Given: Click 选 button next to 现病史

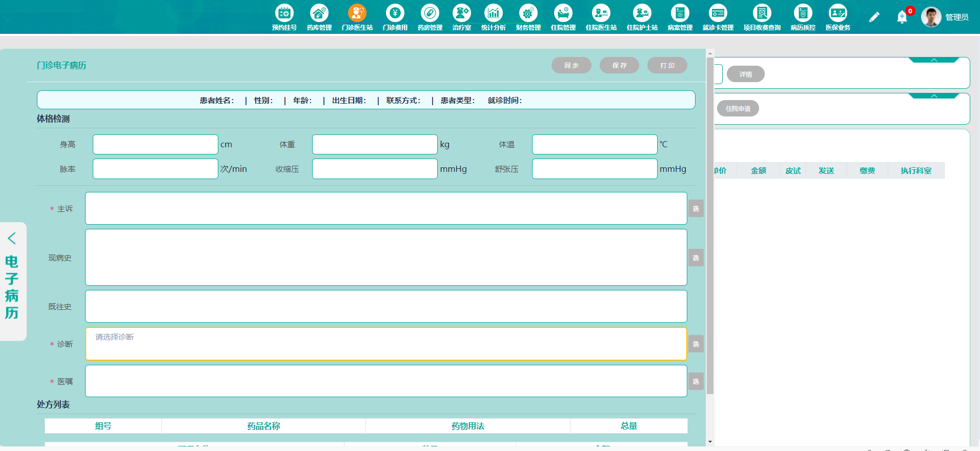Looking at the screenshot, I should click(696, 258).
